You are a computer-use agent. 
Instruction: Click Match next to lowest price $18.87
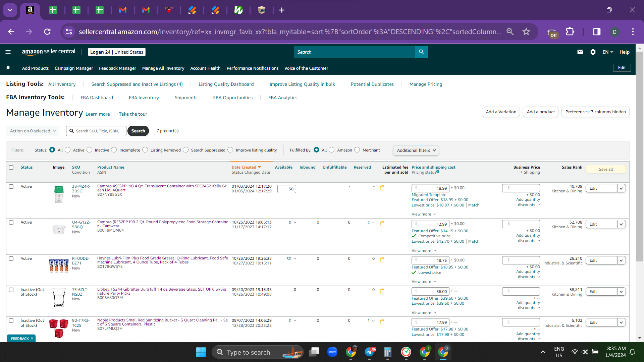[474, 205]
